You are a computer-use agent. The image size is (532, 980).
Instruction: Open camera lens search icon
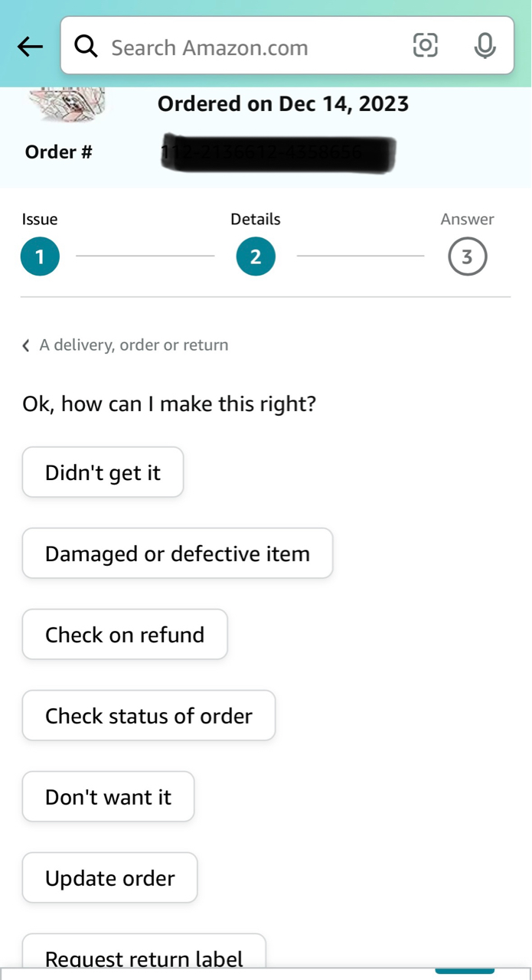[426, 46]
